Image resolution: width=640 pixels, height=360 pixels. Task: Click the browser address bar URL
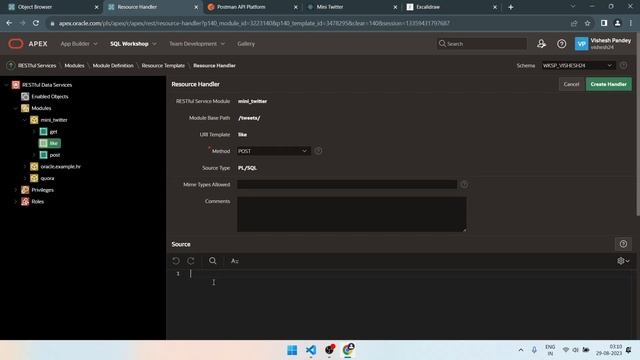254,23
